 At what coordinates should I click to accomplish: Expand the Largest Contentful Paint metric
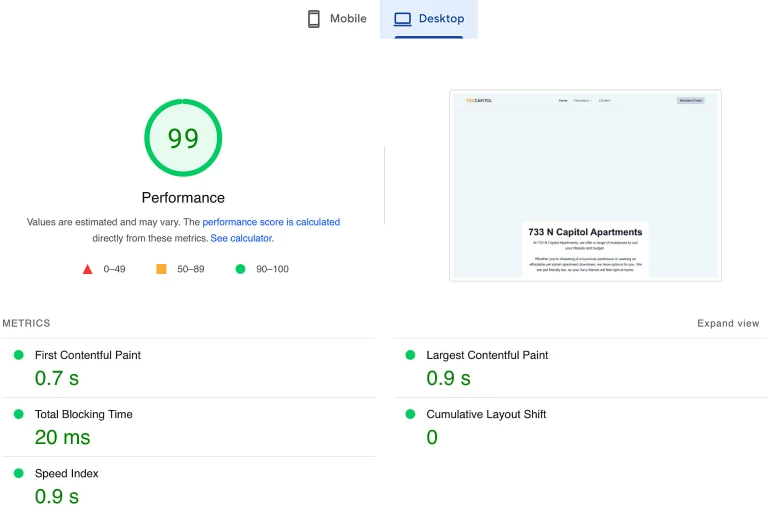pos(487,355)
